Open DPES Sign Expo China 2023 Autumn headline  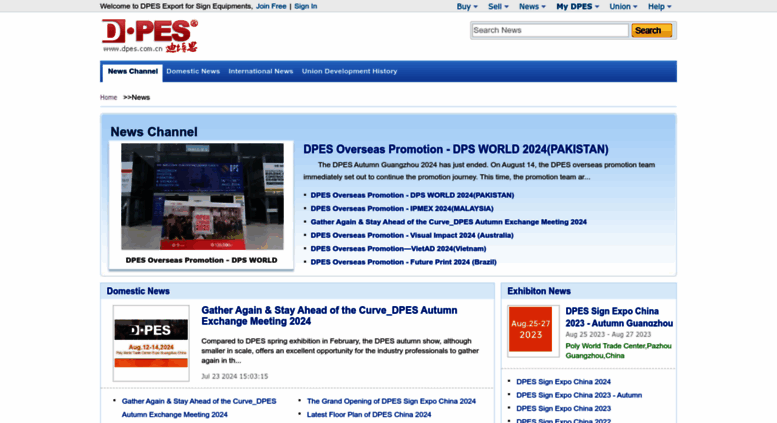[619, 317]
